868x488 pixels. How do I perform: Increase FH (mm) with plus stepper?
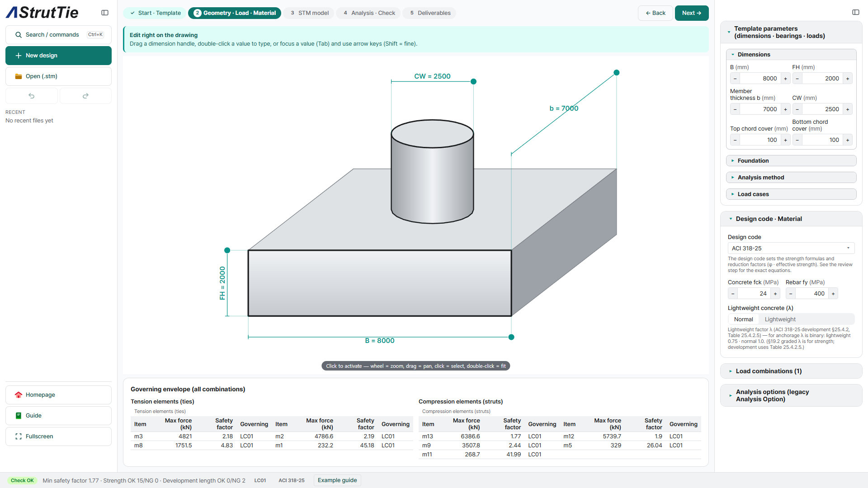click(x=848, y=79)
